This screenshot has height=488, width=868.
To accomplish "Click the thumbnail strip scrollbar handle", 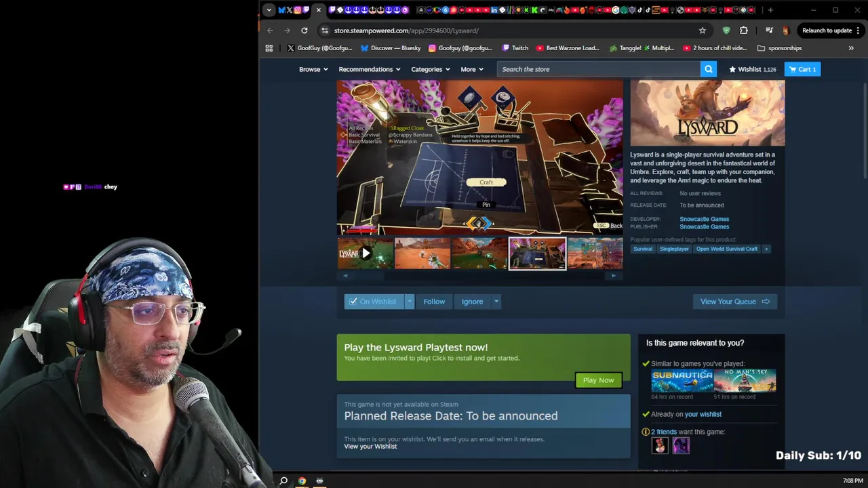I will coord(368,275).
